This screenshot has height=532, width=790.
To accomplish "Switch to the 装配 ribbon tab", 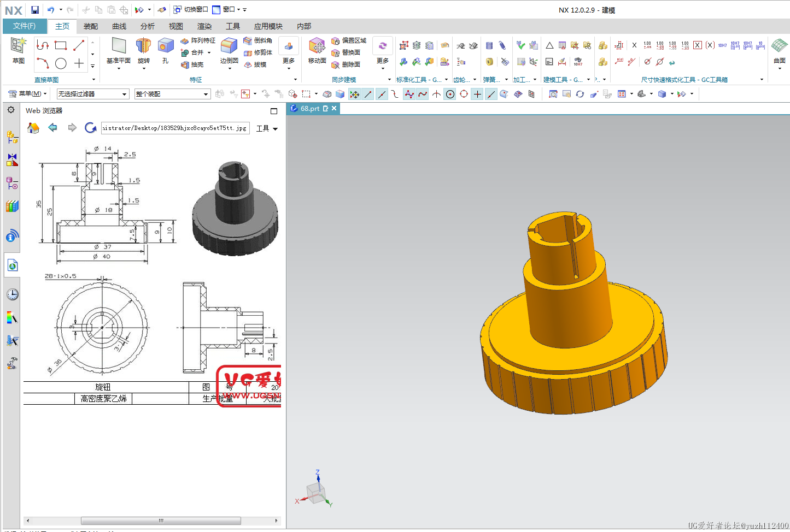I will [91, 26].
